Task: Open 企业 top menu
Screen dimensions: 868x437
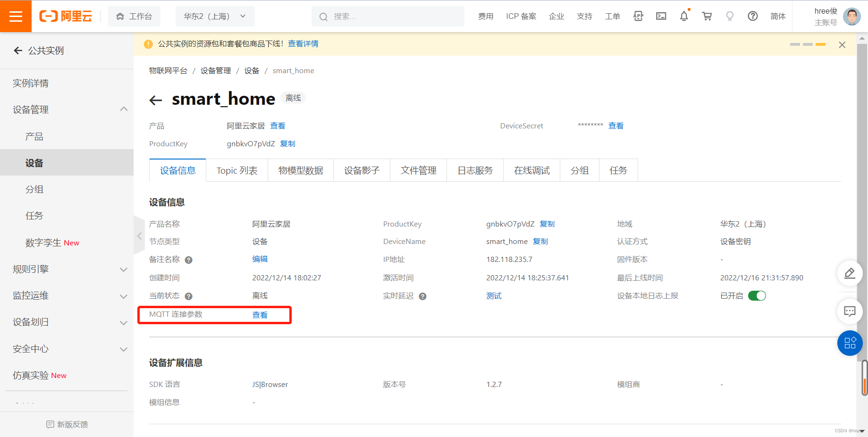Action: point(556,17)
